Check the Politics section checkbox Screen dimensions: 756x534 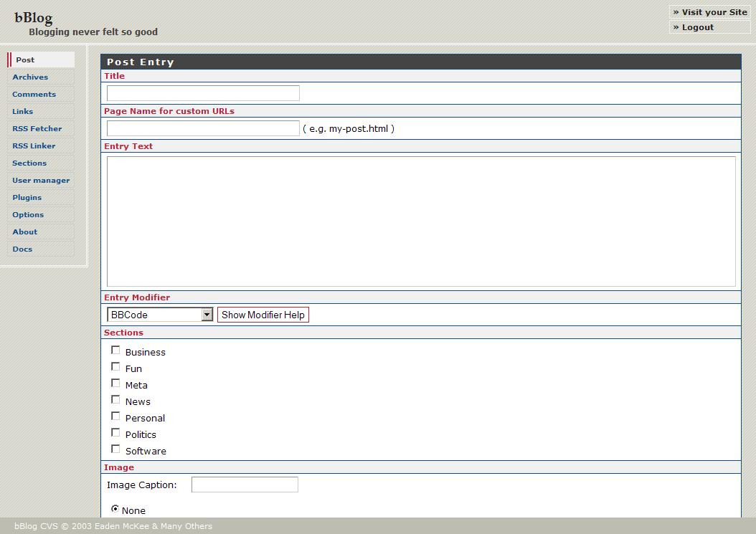pyautogui.click(x=115, y=433)
